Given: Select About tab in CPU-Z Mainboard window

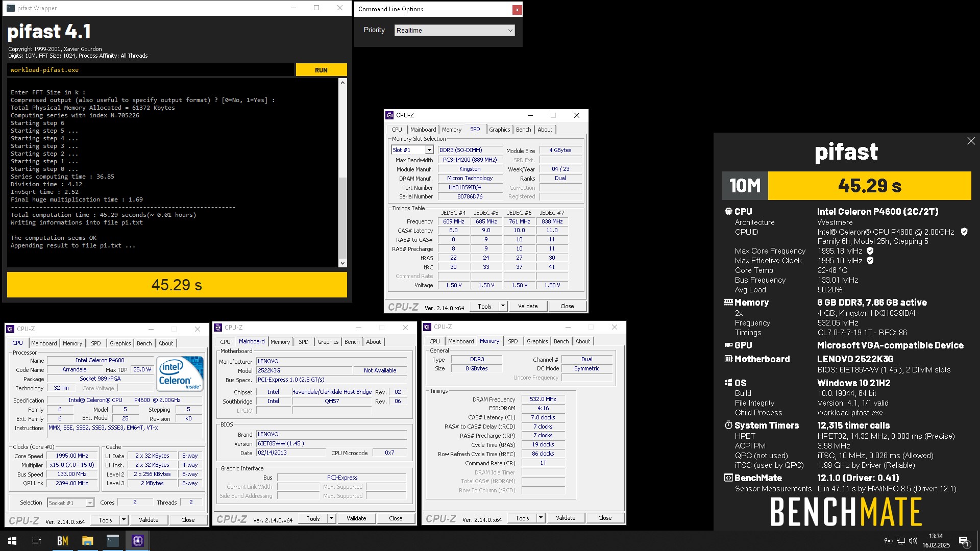Looking at the screenshot, I should tap(373, 342).
